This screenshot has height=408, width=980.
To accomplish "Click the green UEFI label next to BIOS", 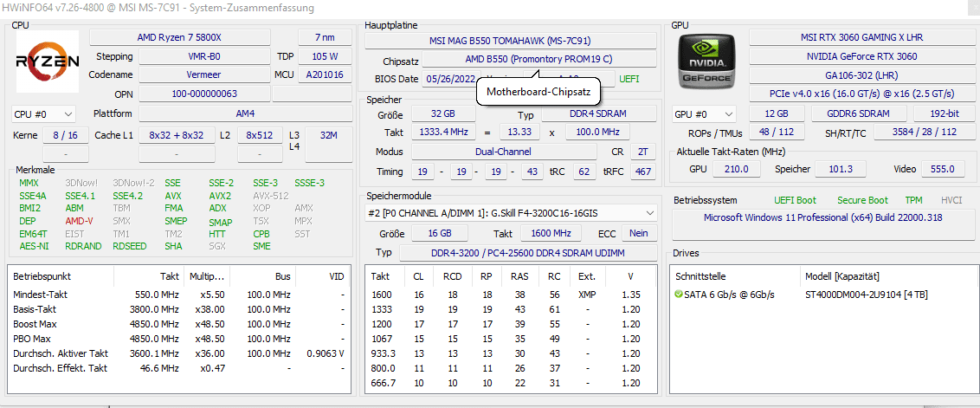I will coord(629,80).
